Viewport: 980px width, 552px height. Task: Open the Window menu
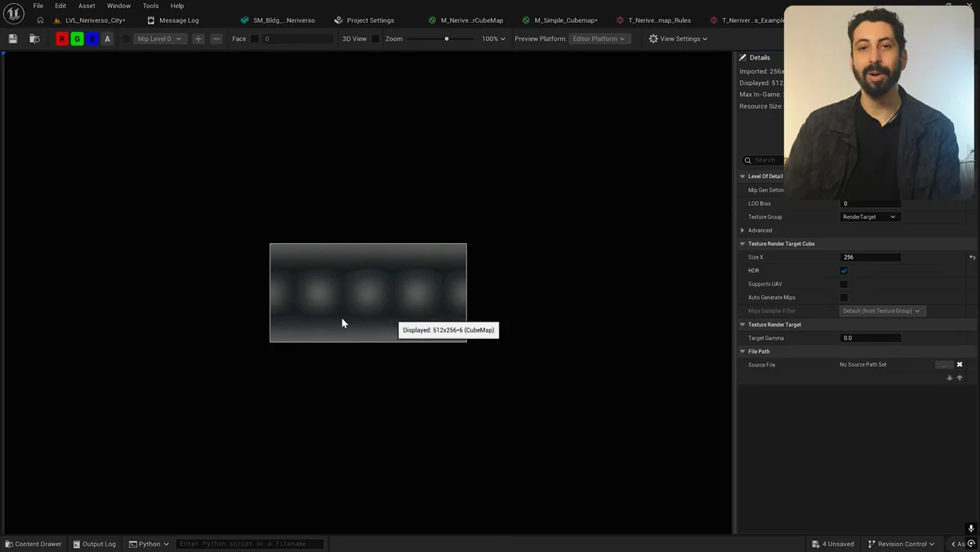(118, 6)
